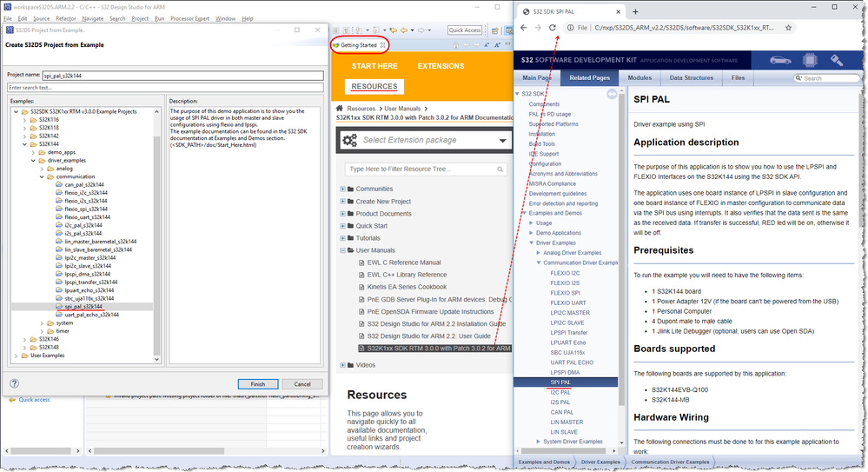Click search magnifier icon in SDK page
This screenshot has width=868, height=472.
[798, 78]
